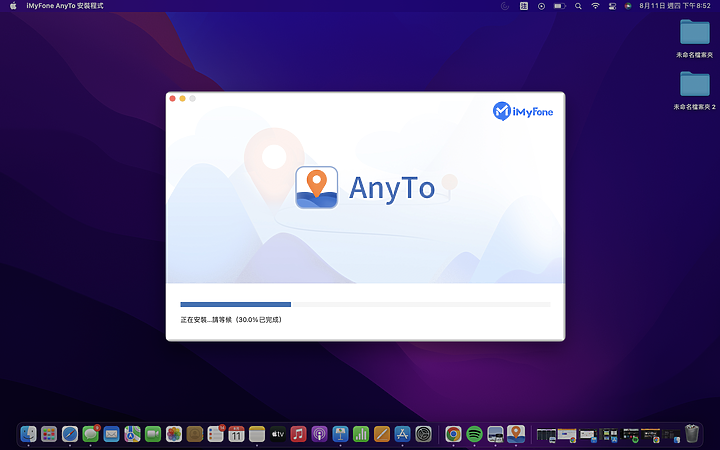Open Numbers from the dock
This screenshot has width=720, height=450.
361,433
